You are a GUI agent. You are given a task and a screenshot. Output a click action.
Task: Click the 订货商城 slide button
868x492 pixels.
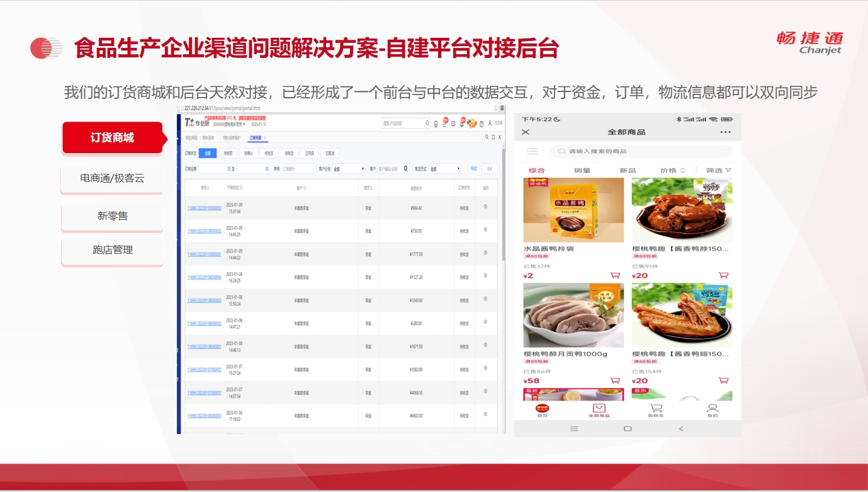113,137
